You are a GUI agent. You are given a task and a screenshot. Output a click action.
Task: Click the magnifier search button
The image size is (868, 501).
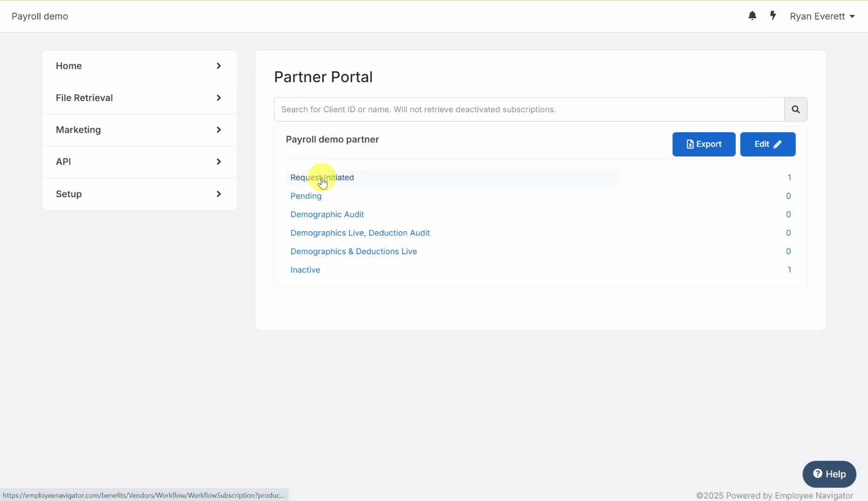point(795,109)
